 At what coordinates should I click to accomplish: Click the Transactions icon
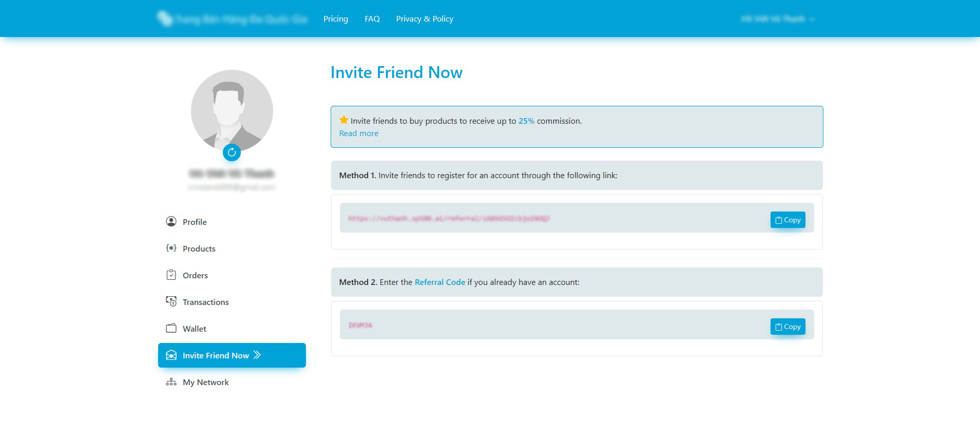(171, 301)
